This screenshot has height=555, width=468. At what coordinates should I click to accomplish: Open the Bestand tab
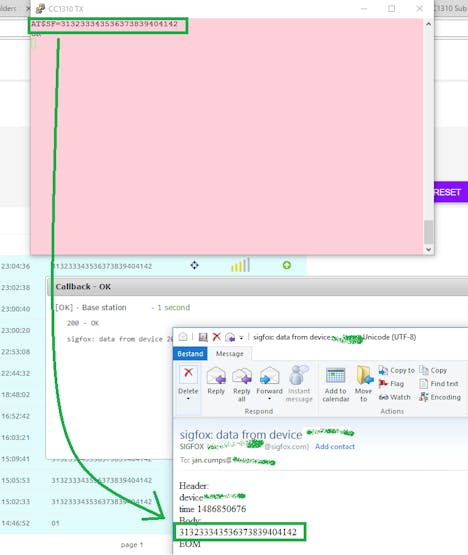(x=190, y=354)
